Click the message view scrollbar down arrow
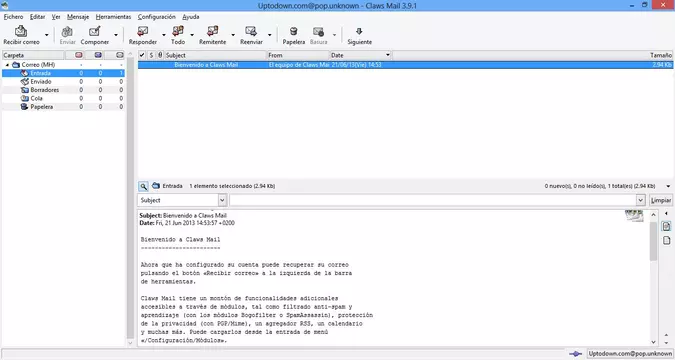 pos(653,342)
